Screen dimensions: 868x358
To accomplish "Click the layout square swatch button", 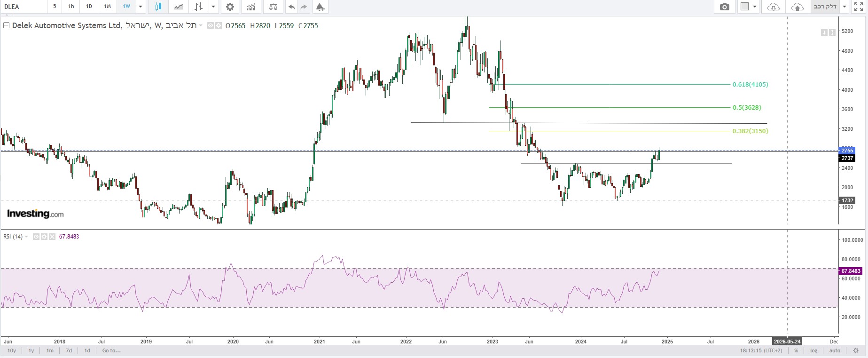I will (x=744, y=7).
